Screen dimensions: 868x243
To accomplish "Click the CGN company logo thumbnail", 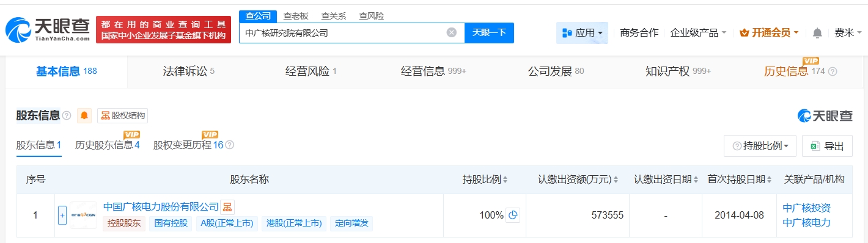I will (x=84, y=215).
